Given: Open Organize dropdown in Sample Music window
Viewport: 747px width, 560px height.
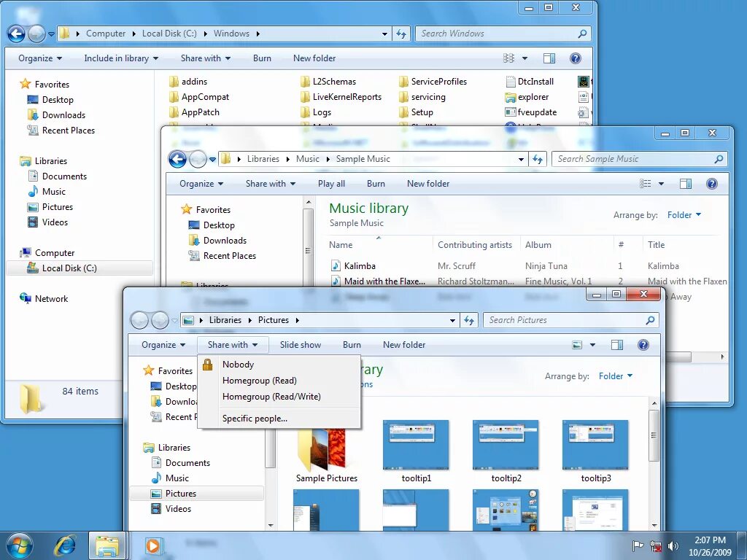Looking at the screenshot, I should [201, 184].
